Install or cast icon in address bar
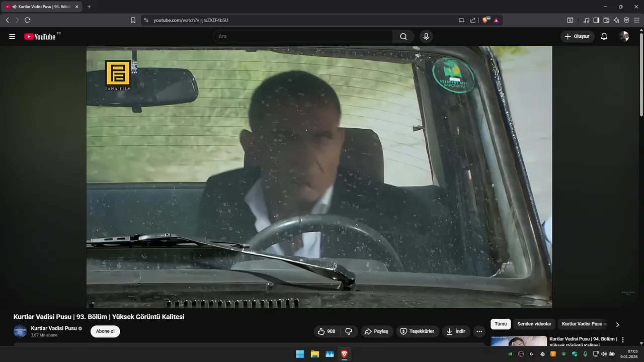 tap(462, 20)
